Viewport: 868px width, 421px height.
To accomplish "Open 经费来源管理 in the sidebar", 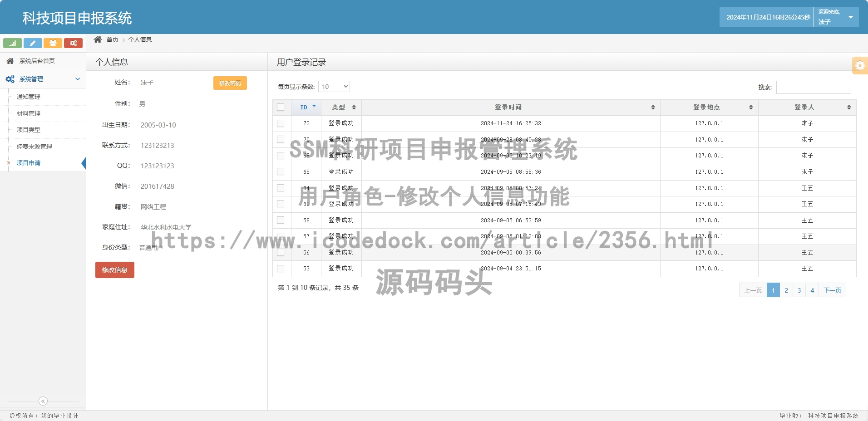I will [35, 147].
